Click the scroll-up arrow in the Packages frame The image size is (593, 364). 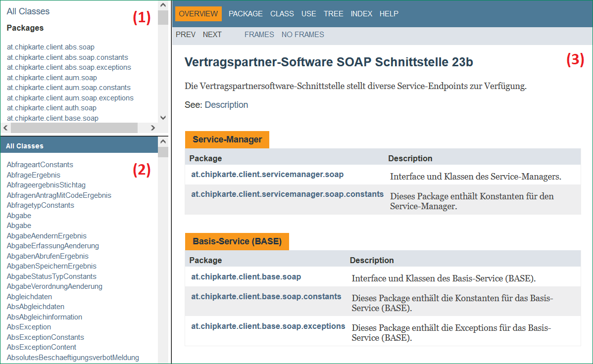163,5
